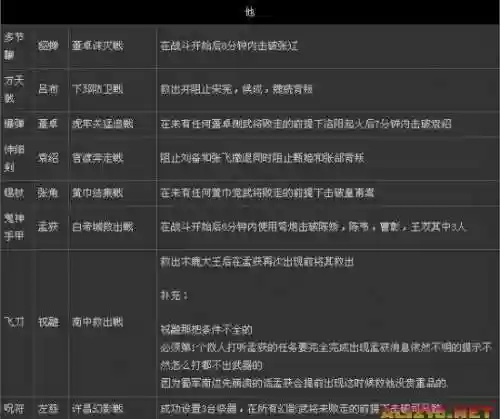
Task: Click the line starting "因为蜀军南位先崩溃"
Action: 304,383
